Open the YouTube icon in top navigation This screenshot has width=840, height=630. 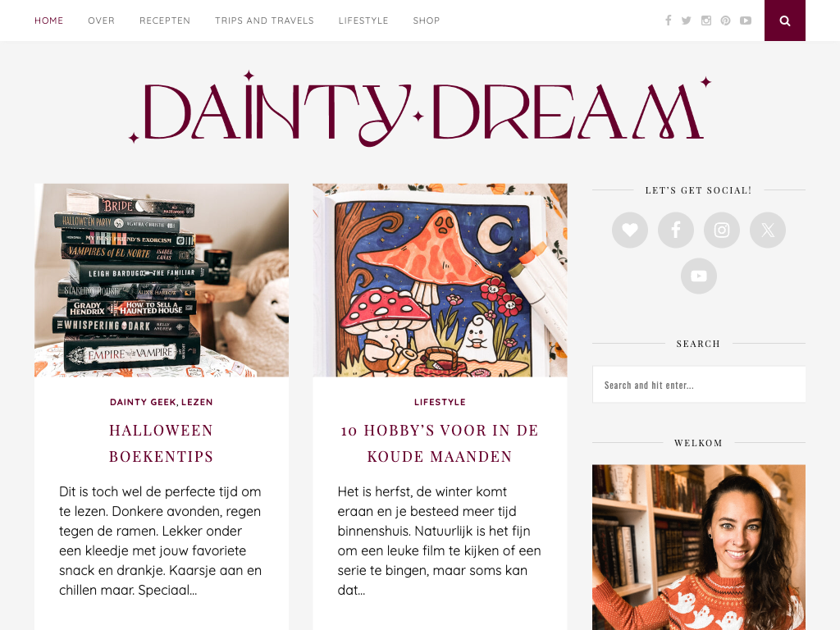(x=745, y=21)
